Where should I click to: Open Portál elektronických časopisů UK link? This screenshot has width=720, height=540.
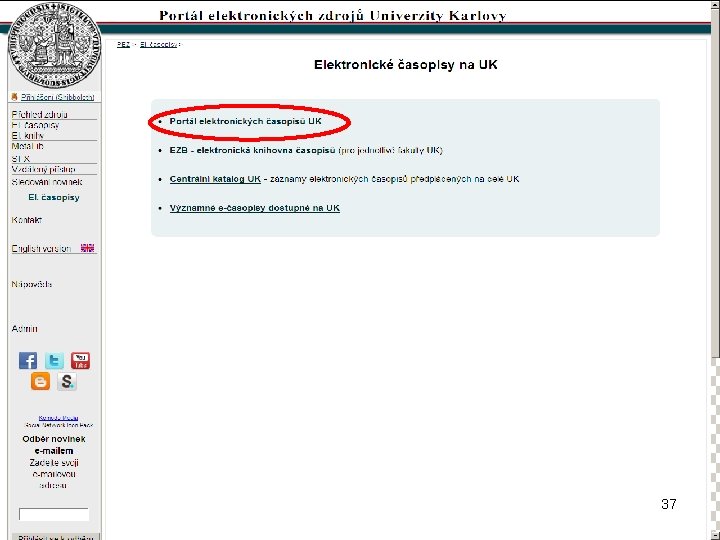(246, 121)
